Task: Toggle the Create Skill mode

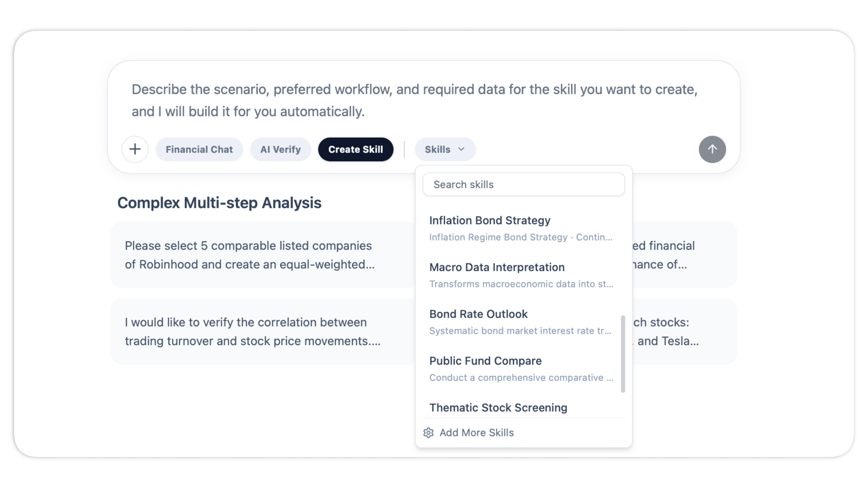Action: [x=355, y=150]
